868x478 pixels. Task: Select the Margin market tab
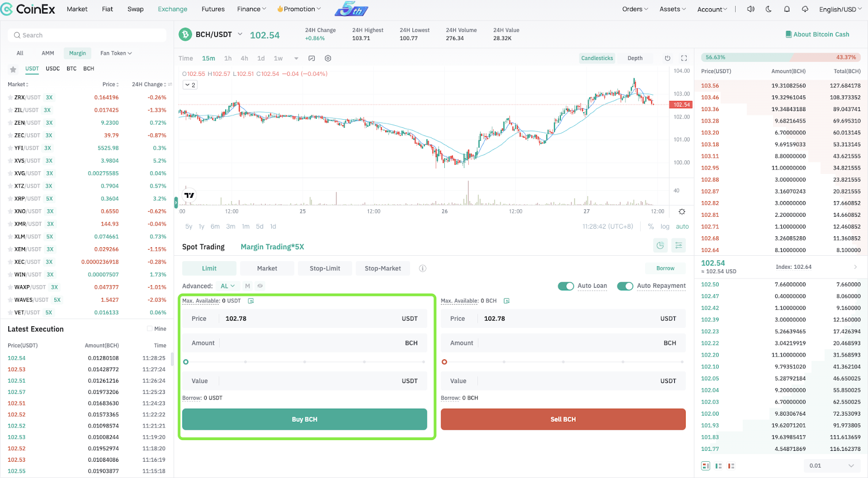pyautogui.click(x=78, y=53)
